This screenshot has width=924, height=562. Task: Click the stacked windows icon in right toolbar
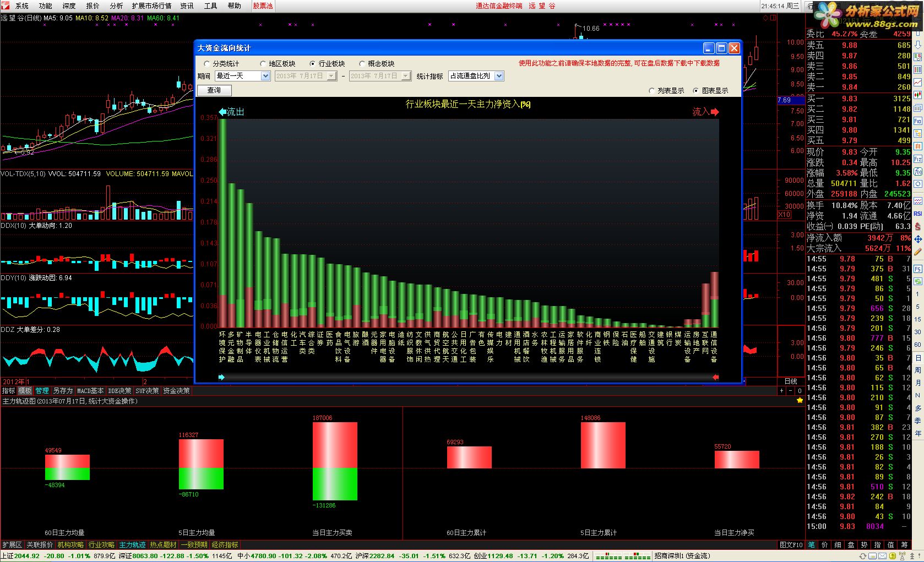(918, 108)
